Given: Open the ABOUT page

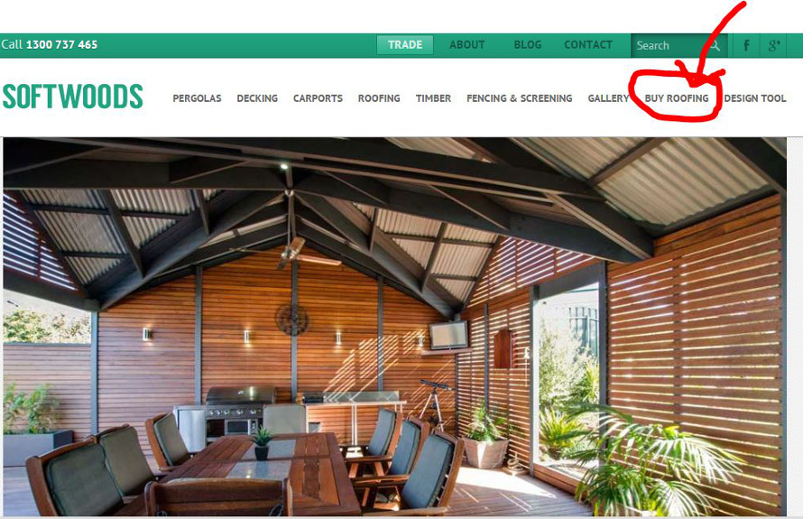Looking at the screenshot, I should 466,45.
